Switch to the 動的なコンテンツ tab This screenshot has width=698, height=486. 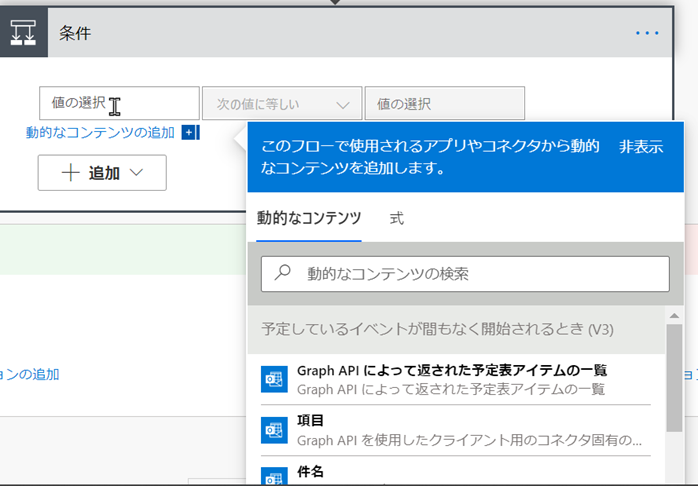coord(308,219)
